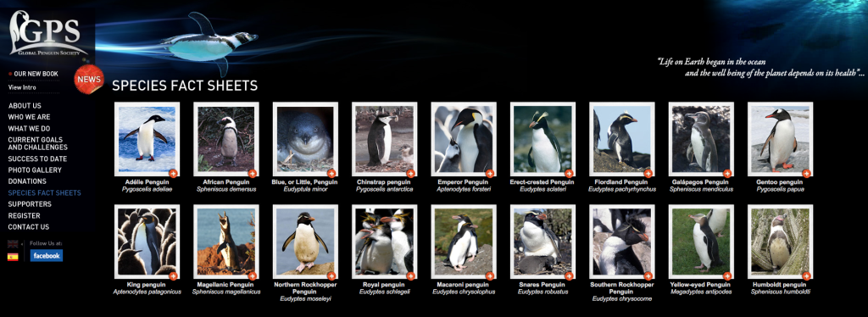868x317 pixels.
Task: Open the Facebook follow button
Action: point(47,256)
